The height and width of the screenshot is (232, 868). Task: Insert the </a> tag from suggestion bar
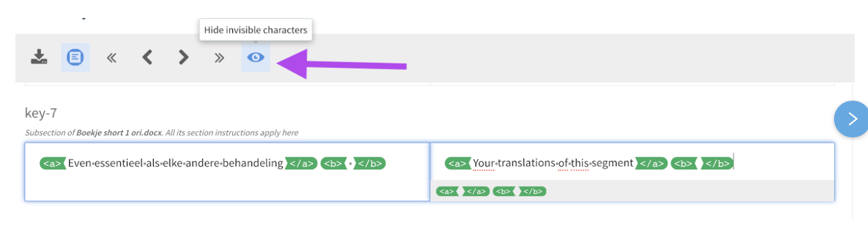(x=476, y=191)
